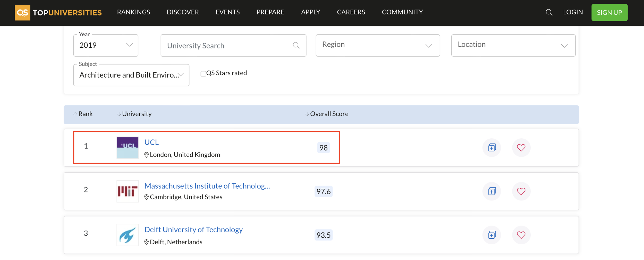Open the DISCOVER menu

(183, 12)
